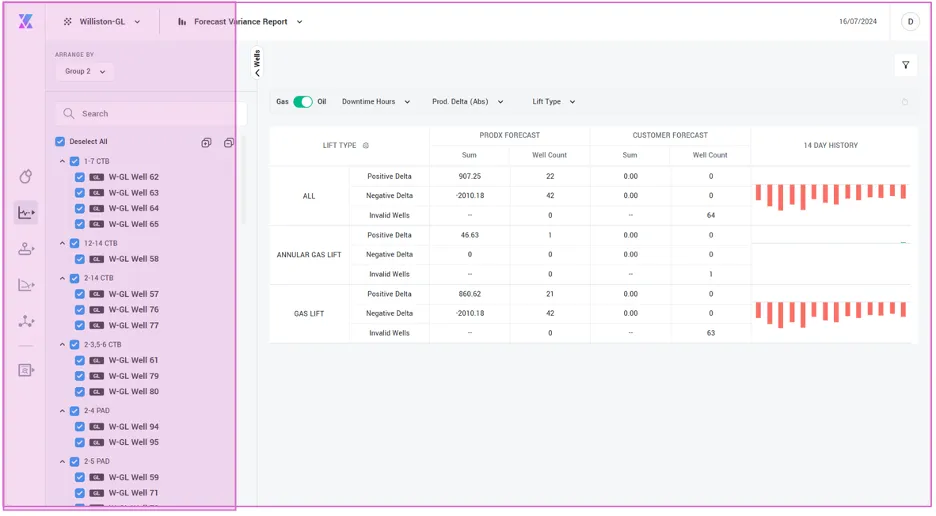Select W-GL Well 80 in tree
Image resolution: width=936 pixels, height=516 pixels.
[x=134, y=392]
